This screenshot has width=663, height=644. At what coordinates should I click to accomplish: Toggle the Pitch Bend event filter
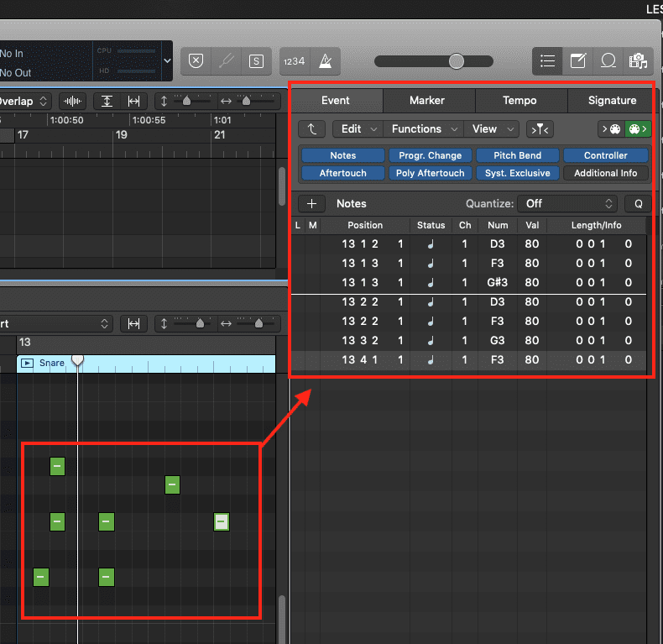click(518, 155)
